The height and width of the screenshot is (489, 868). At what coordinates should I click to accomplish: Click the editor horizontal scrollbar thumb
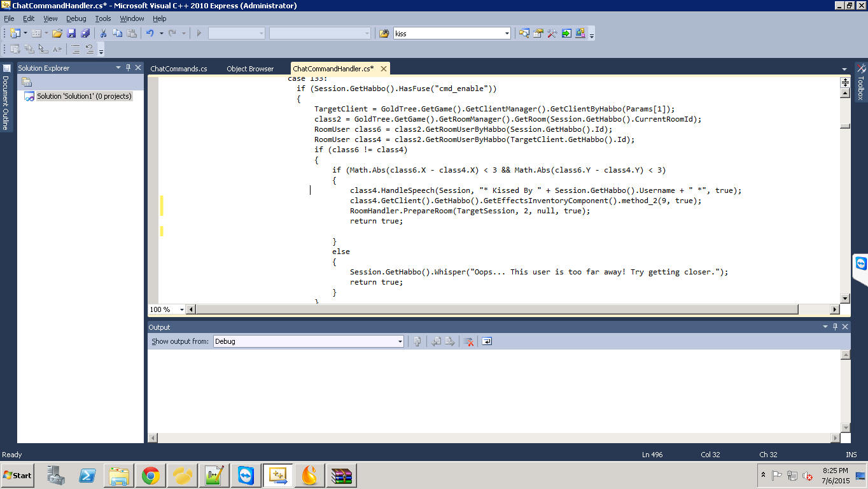point(497,309)
